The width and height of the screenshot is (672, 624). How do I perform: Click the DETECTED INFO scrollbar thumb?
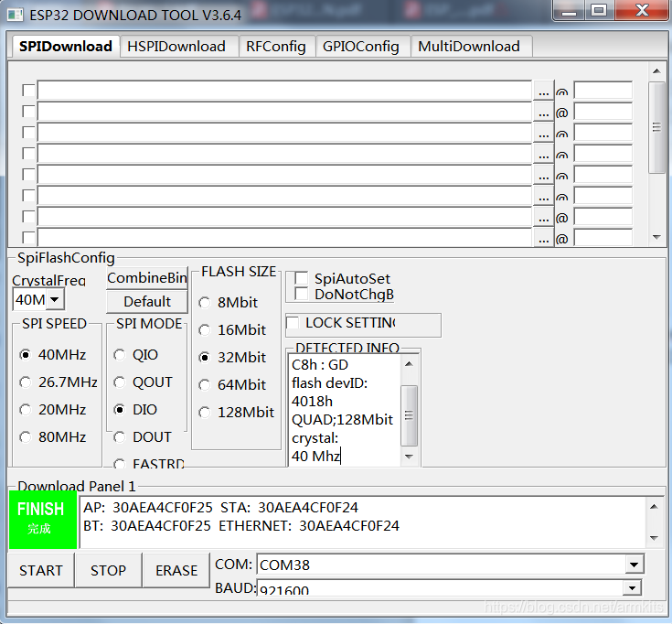[x=409, y=415]
